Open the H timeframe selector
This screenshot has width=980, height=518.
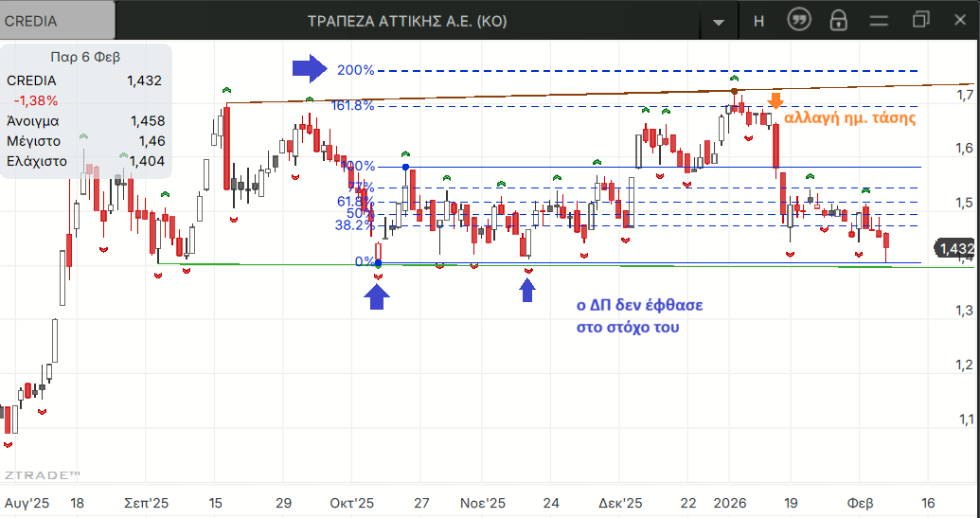[x=758, y=21]
